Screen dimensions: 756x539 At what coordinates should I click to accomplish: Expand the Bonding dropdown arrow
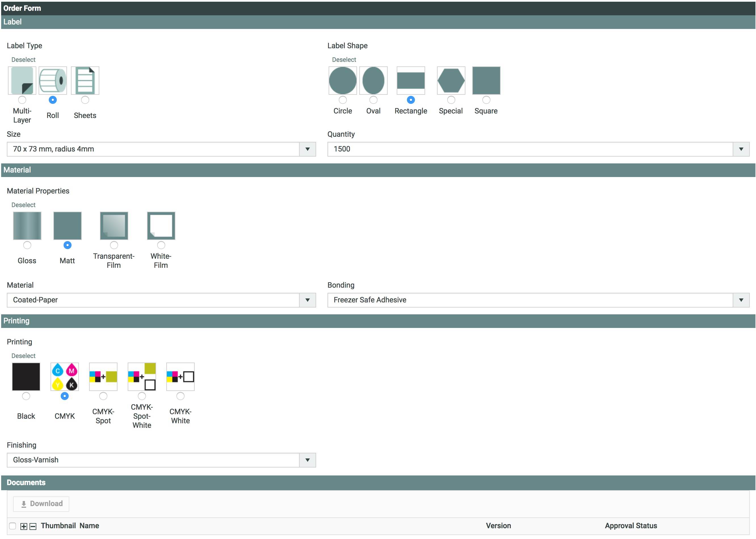(x=741, y=300)
